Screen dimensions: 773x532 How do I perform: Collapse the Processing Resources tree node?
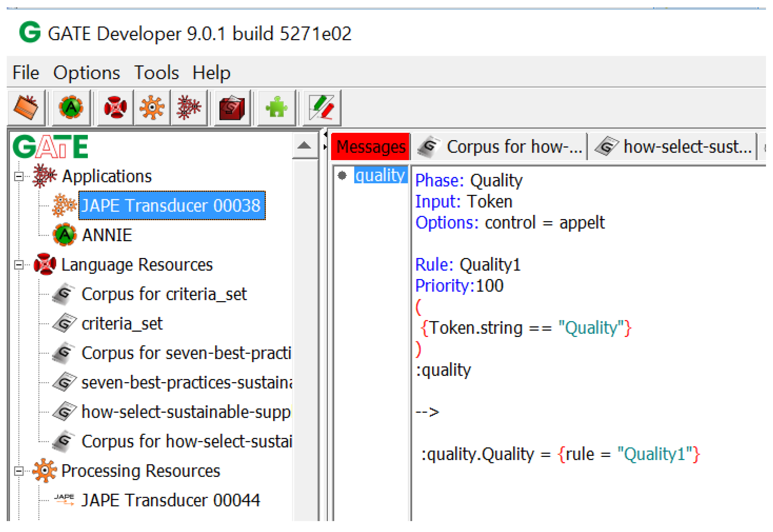click(19, 471)
